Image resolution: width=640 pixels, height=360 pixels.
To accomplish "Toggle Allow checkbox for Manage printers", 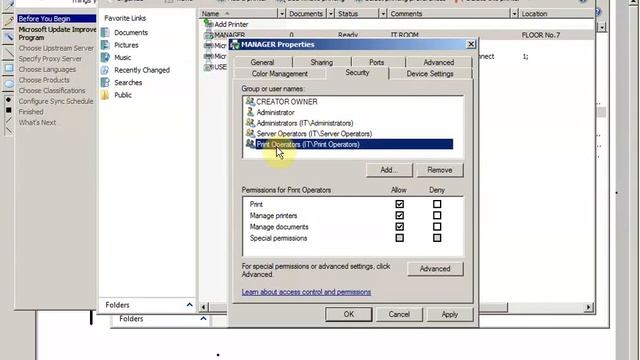I will [x=400, y=215].
